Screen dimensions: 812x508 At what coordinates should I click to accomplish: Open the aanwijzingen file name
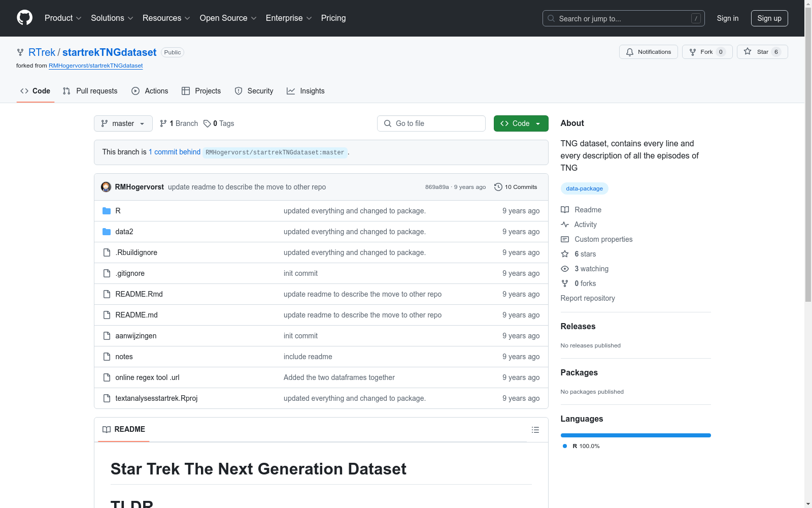point(136,336)
